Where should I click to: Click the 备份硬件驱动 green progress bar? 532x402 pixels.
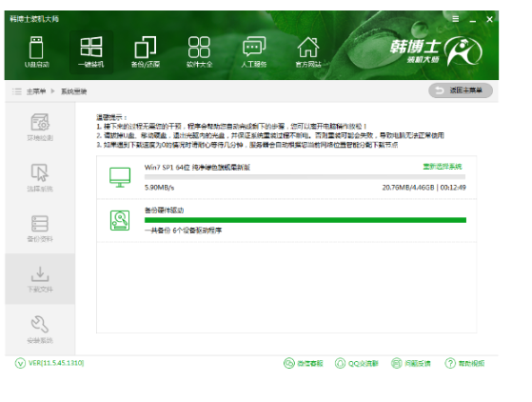click(305, 220)
